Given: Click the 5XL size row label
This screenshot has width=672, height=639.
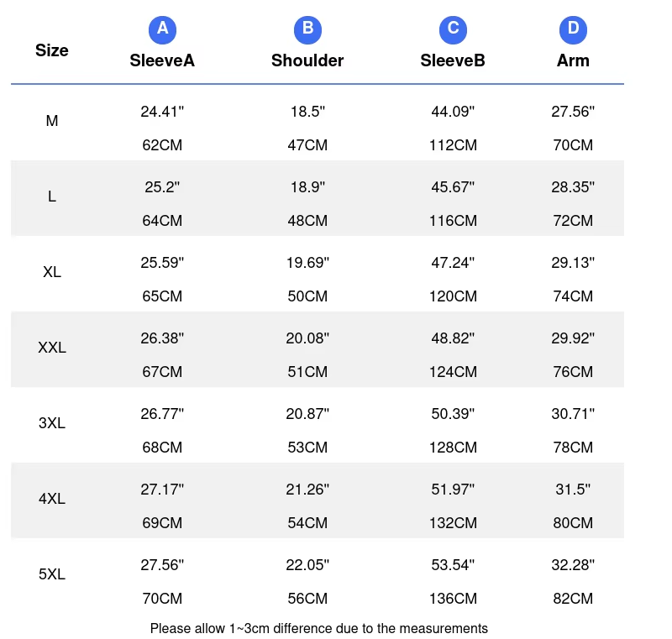Looking at the screenshot, I should (x=52, y=574).
